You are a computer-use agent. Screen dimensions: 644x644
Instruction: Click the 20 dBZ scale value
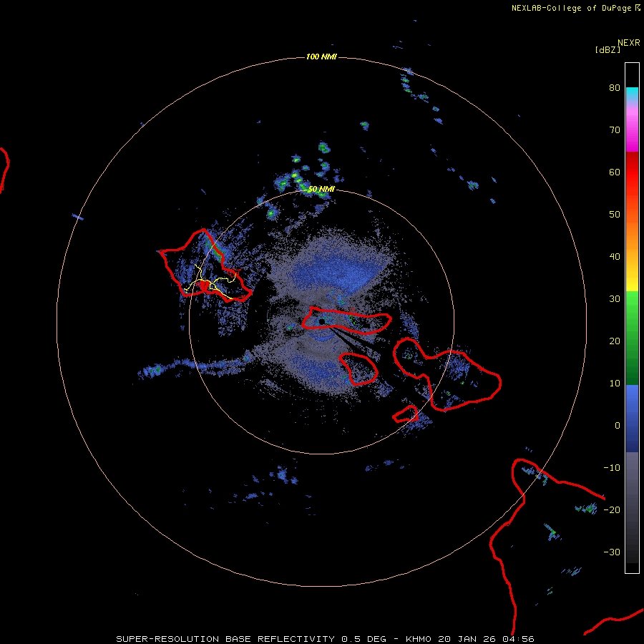[x=615, y=341]
